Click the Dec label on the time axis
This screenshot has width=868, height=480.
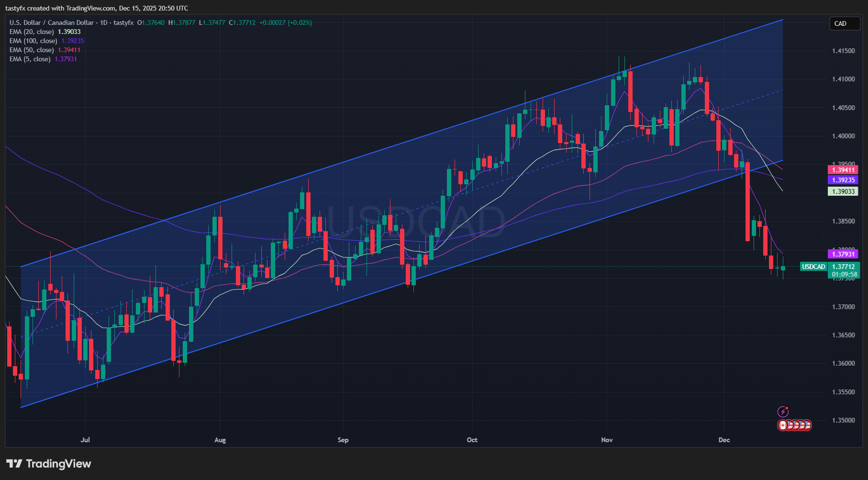(x=724, y=440)
